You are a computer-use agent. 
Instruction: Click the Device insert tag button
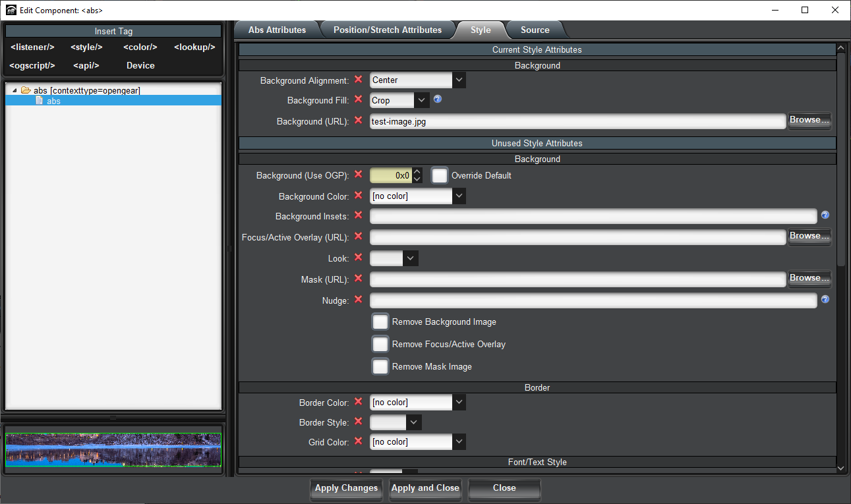[140, 66]
